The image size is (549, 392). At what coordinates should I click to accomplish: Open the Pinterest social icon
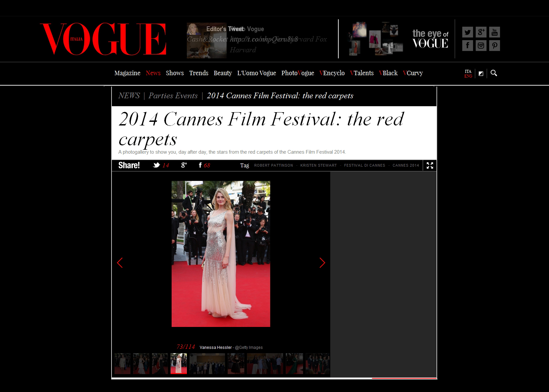coord(494,45)
